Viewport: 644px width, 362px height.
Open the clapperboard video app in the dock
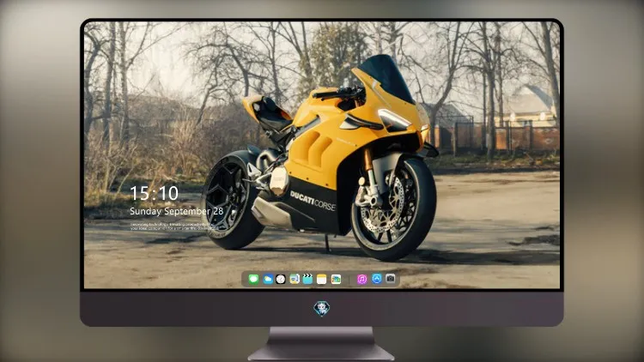[x=307, y=279]
